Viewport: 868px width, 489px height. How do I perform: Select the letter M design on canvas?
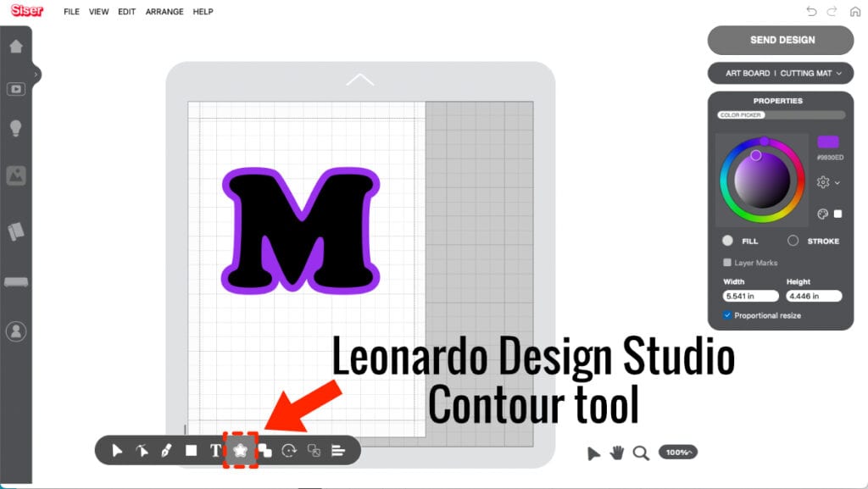[301, 231]
